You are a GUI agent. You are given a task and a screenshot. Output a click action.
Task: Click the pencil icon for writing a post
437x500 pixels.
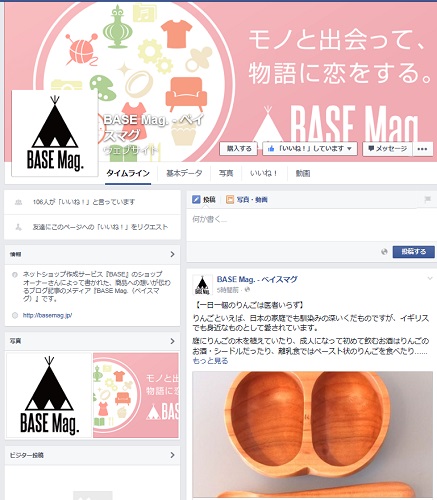click(x=196, y=199)
